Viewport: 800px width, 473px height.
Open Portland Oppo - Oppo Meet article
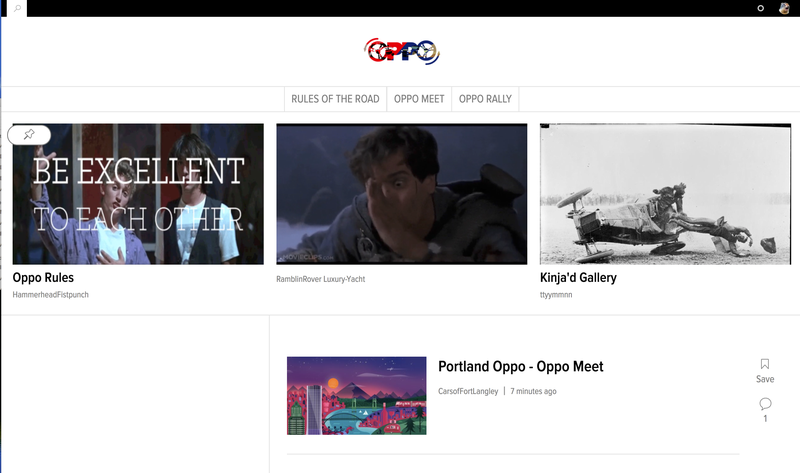(520, 366)
